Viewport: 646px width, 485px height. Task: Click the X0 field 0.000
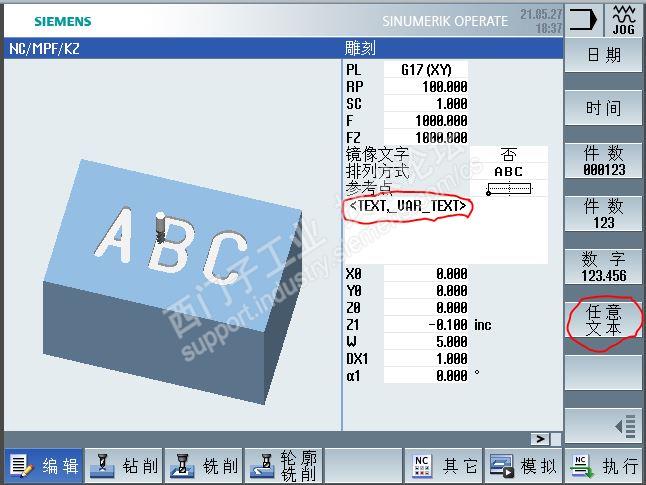pyautogui.click(x=426, y=274)
